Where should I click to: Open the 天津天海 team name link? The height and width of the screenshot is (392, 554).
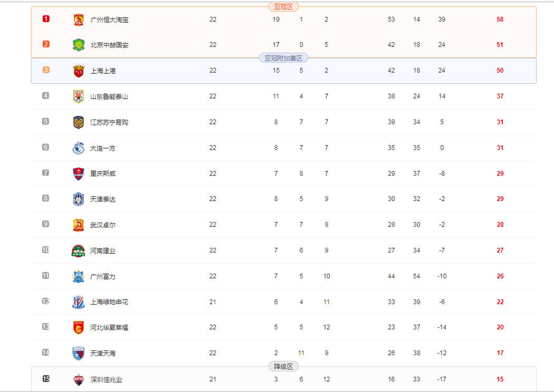(x=103, y=353)
